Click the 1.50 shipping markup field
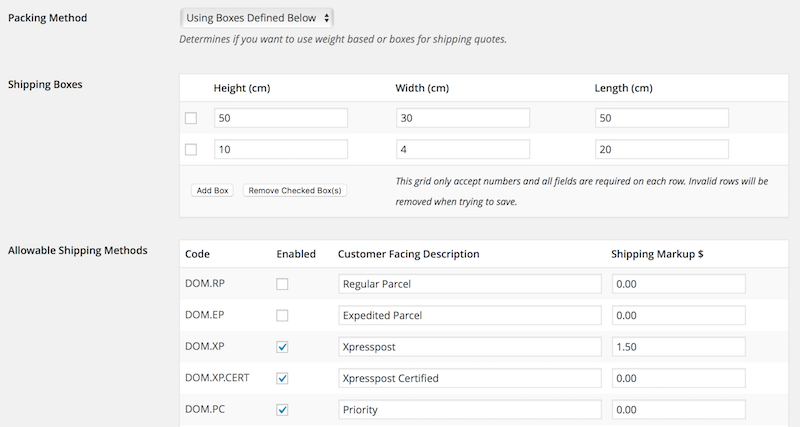Screen dimensions: 800x427 678,347
